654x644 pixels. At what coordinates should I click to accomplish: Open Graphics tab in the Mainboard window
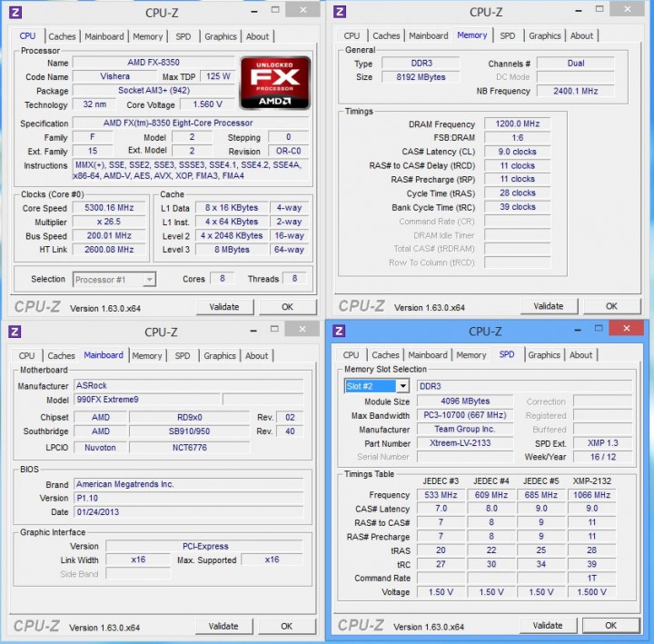pyautogui.click(x=220, y=356)
